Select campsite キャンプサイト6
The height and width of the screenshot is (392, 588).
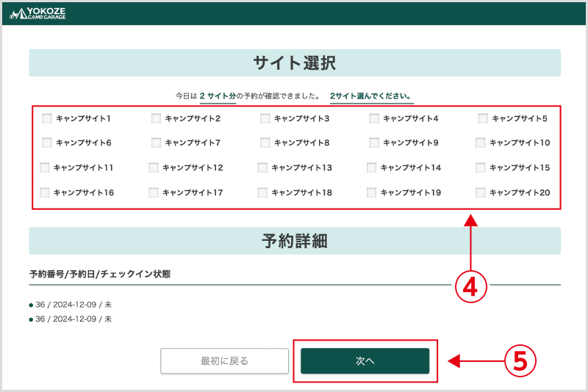[x=47, y=143]
